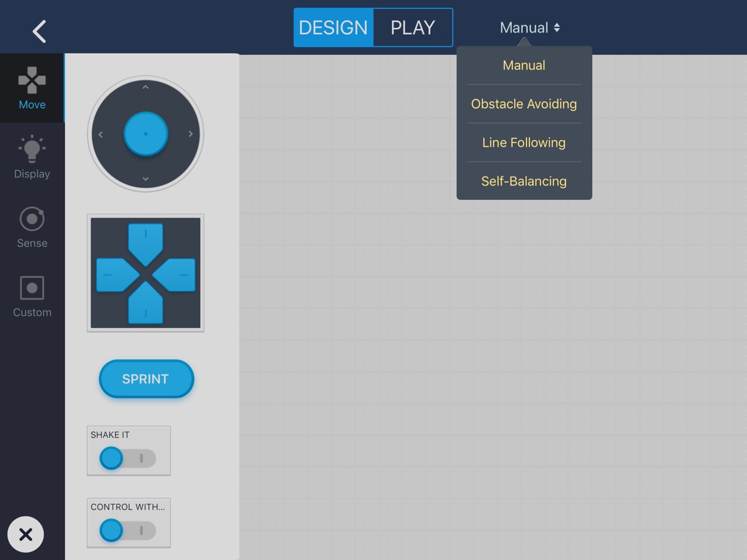
Task: Choose Obstacle Avoiding mode
Action: [x=524, y=104]
